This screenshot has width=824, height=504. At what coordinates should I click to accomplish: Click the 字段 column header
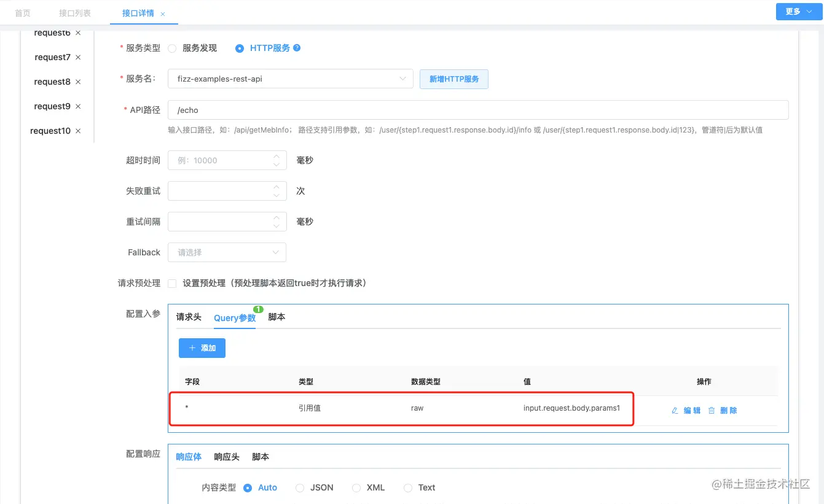(x=192, y=382)
